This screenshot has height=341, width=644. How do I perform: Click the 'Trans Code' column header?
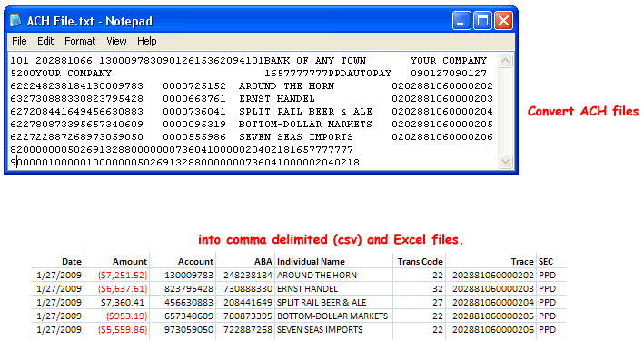pyautogui.click(x=420, y=262)
